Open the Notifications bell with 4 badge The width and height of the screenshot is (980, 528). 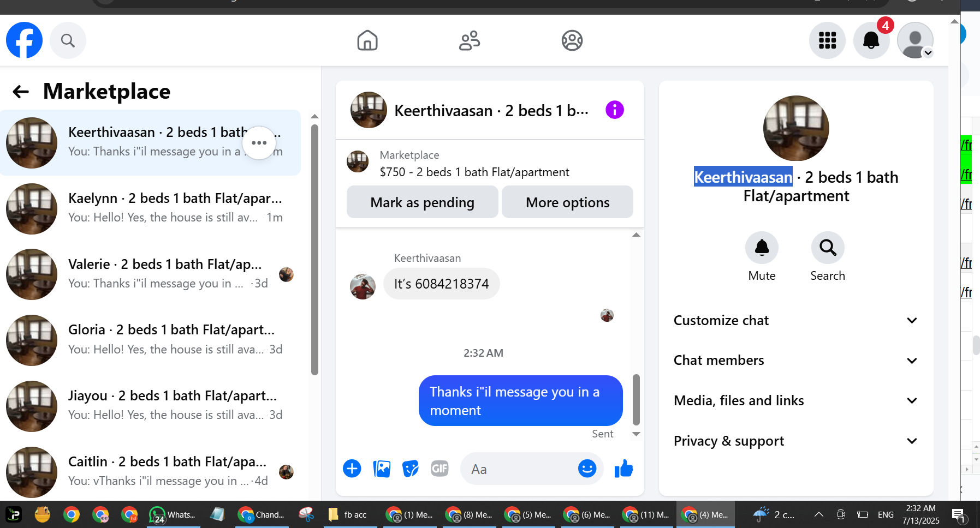pos(871,40)
